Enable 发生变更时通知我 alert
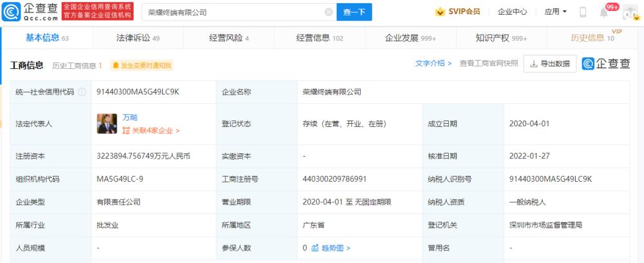The image size is (644, 263). coord(142,65)
